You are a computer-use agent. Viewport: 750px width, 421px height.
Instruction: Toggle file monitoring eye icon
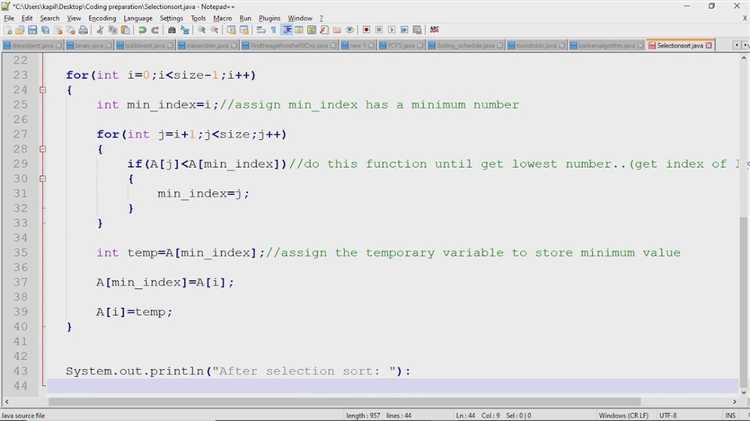point(350,30)
